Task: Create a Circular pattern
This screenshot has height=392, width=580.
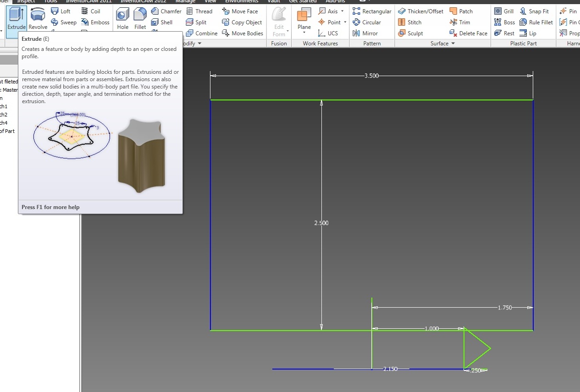Action: [367, 22]
